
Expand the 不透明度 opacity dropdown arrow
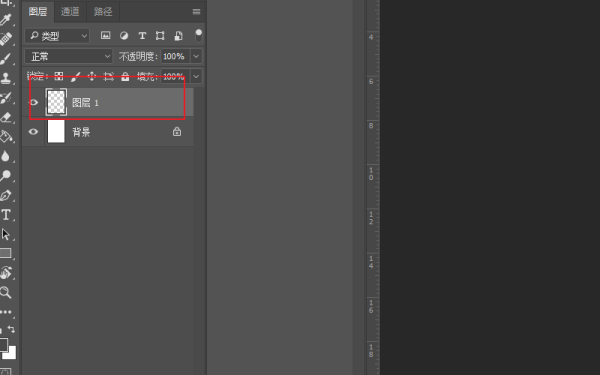click(196, 56)
